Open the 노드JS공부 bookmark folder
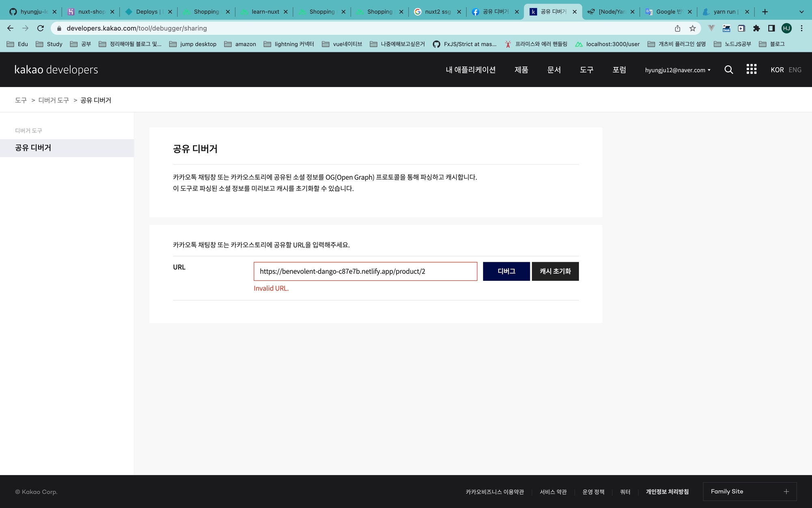Screen dimensions: 812x508 point(732,44)
